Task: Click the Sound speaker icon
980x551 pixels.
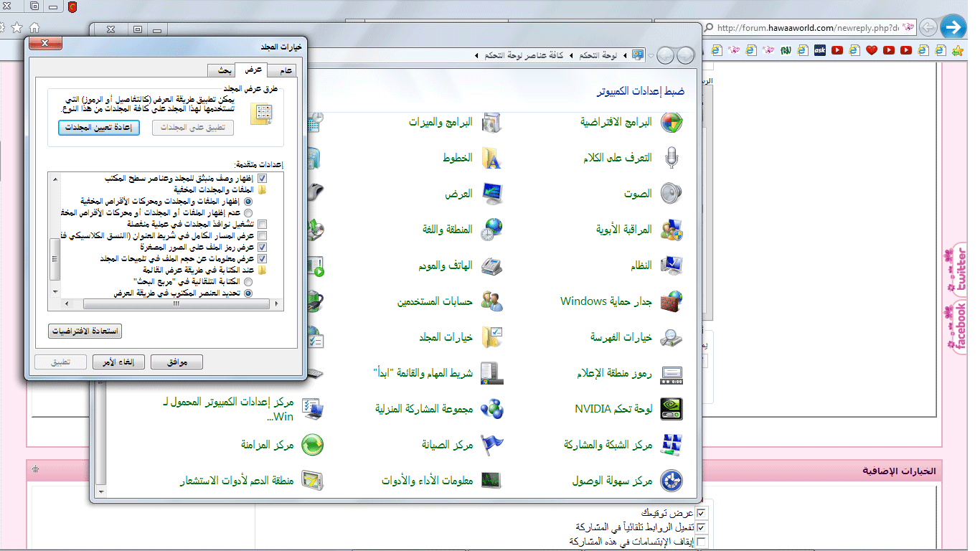Action: 671,194
